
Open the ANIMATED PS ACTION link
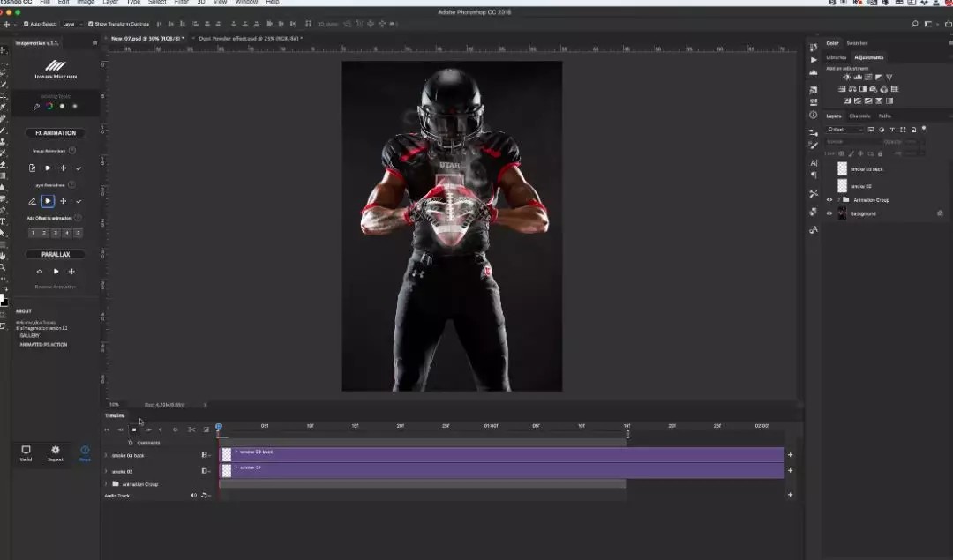click(44, 345)
